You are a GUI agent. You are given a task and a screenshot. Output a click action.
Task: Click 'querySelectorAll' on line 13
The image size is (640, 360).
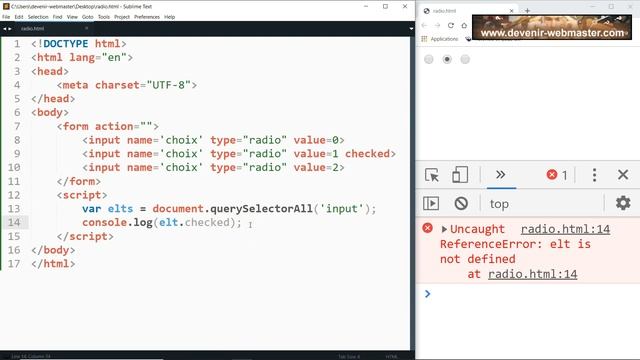(x=261, y=209)
